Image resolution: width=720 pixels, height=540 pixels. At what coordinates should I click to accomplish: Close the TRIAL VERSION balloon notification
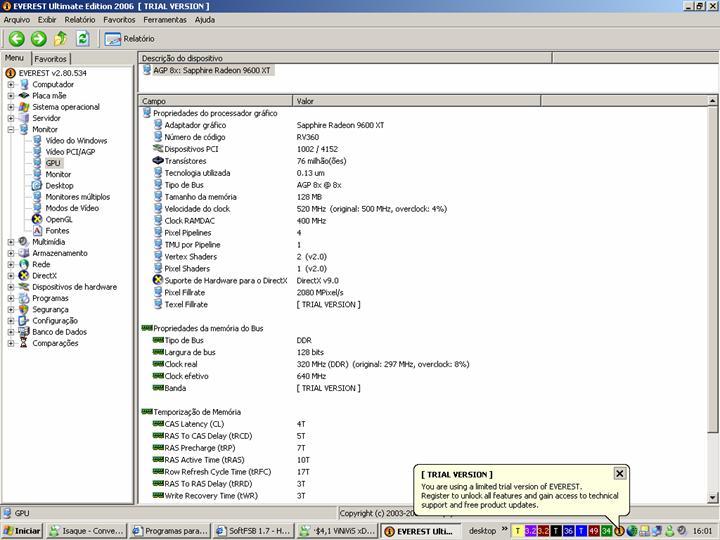click(619, 473)
